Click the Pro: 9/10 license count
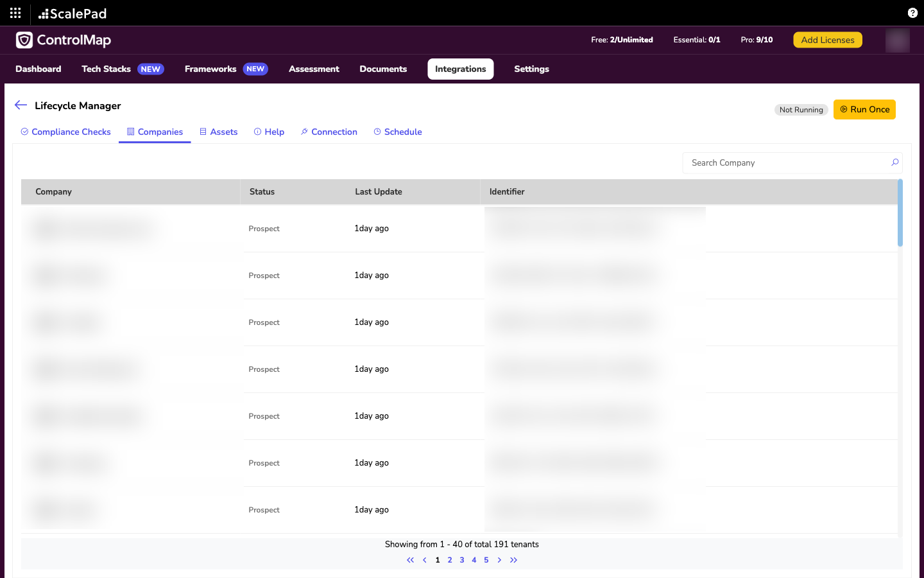Screen dimensions: 924x578 [757, 40]
